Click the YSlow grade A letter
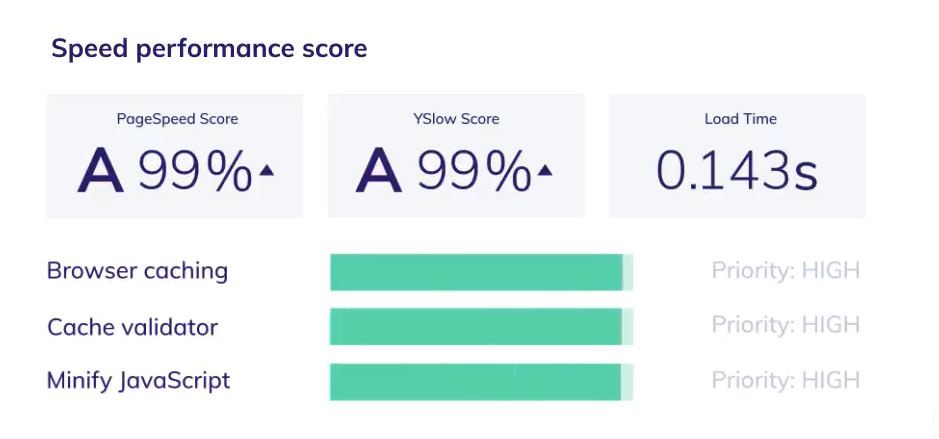Screen dimensions: 939x439 pos(378,171)
